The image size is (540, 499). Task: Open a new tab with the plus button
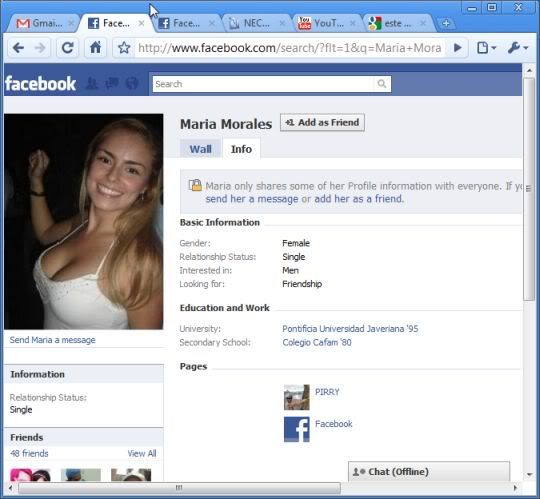pos(446,23)
